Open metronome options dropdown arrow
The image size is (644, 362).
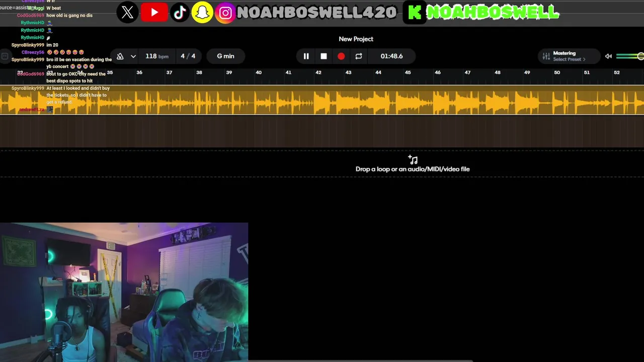click(133, 56)
